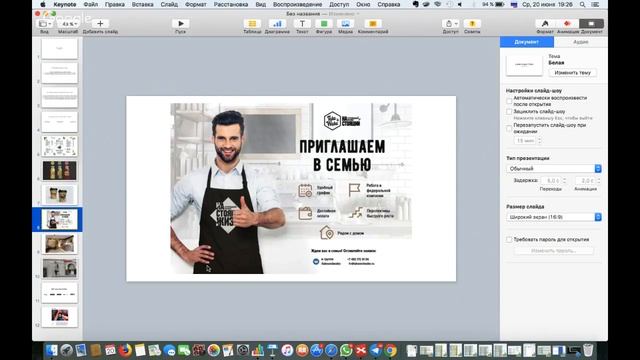Open the Масштаб zoom level dropdown

coord(69,24)
